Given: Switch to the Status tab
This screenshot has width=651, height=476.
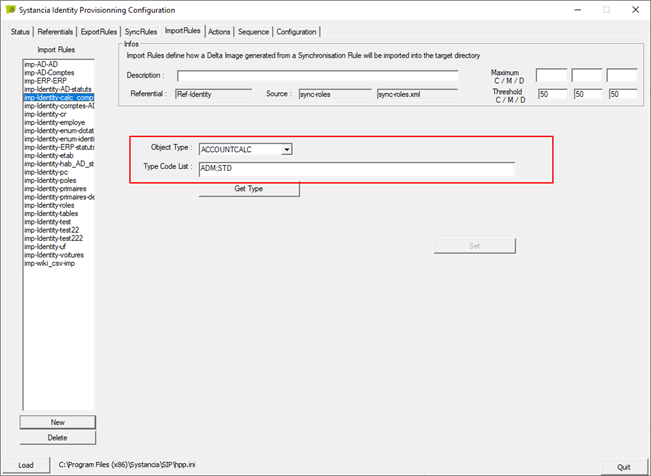Looking at the screenshot, I should pyautogui.click(x=20, y=32).
